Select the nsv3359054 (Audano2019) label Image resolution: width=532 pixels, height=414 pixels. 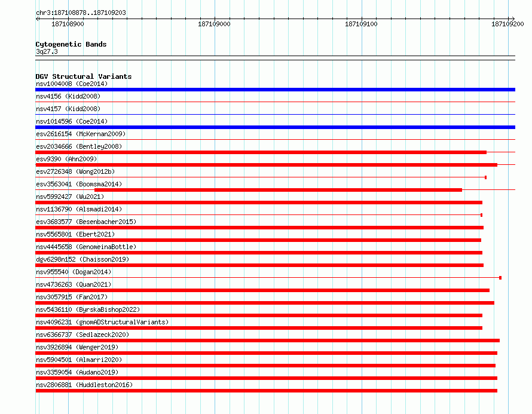pos(77,372)
